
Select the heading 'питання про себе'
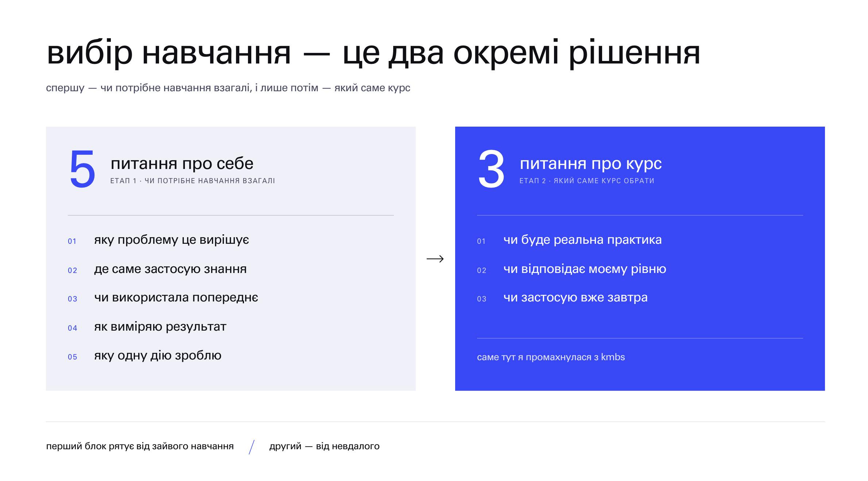pos(182,164)
